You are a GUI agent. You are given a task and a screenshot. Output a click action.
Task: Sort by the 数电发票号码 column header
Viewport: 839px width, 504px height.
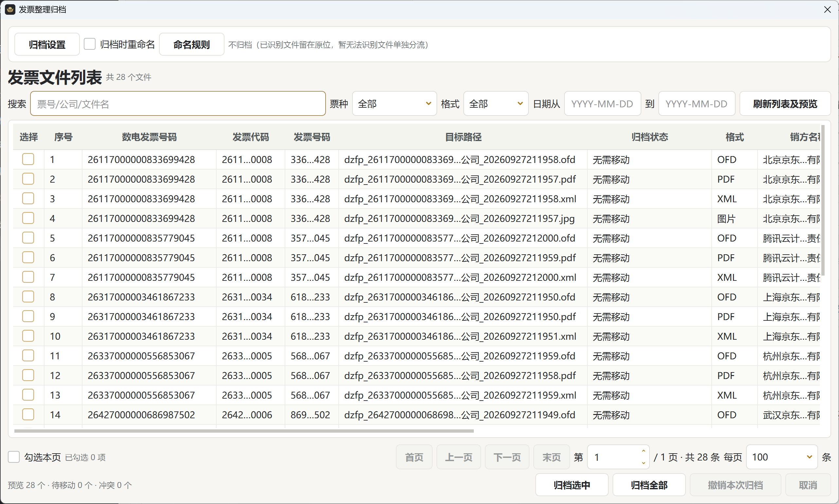tap(149, 137)
